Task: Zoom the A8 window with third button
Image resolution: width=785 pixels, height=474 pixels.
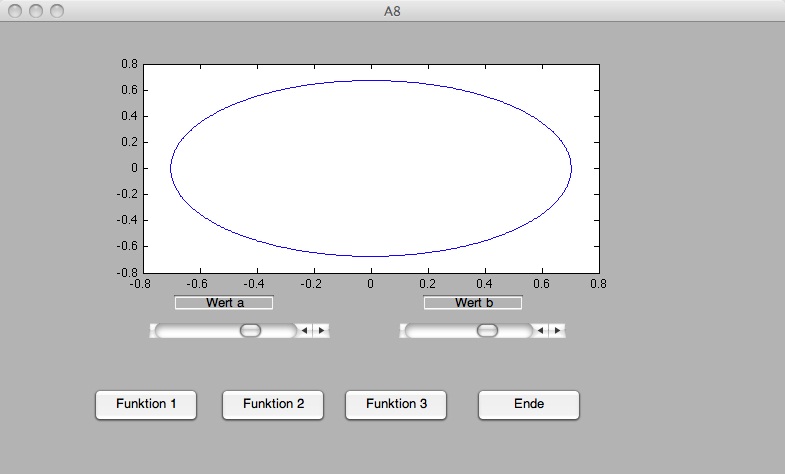Action: (x=57, y=11)
